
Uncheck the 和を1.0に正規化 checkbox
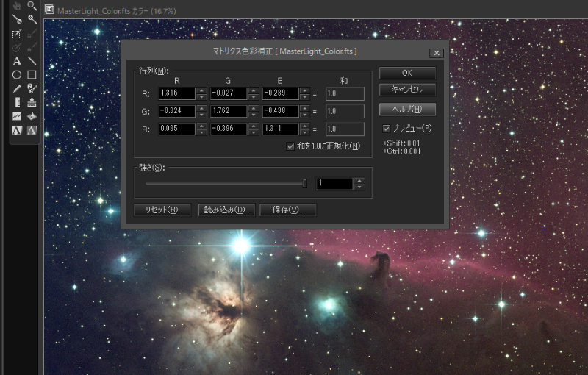[x=292, y=146]
